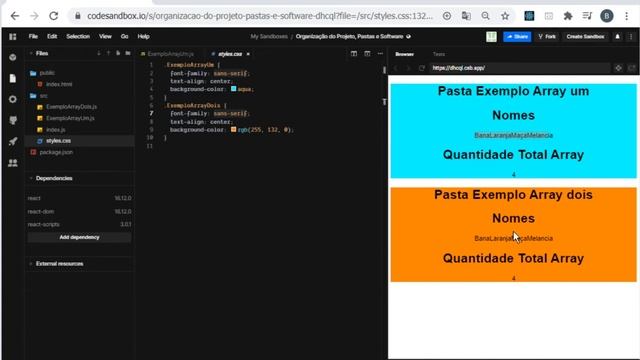Open index.js in file tree
This screenshot has height=360, width=640.
tap(56, 130)
